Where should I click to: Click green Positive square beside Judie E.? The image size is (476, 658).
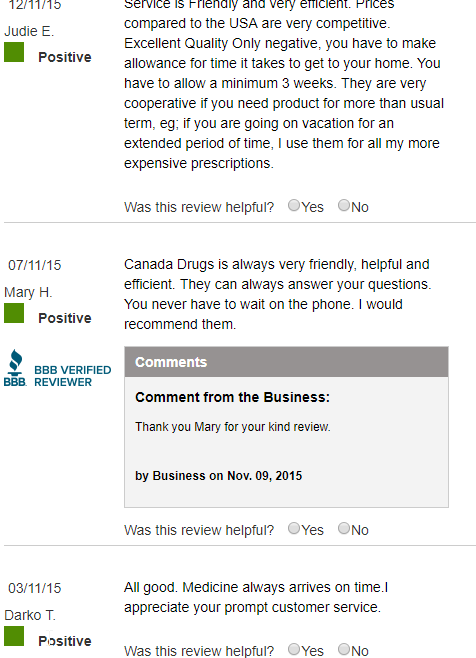click(x=14, y=52)
